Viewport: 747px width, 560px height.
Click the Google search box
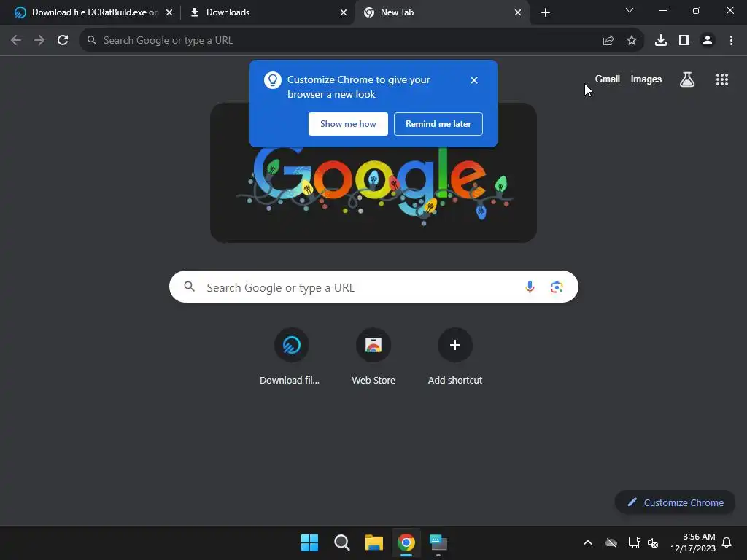(373, 287)
